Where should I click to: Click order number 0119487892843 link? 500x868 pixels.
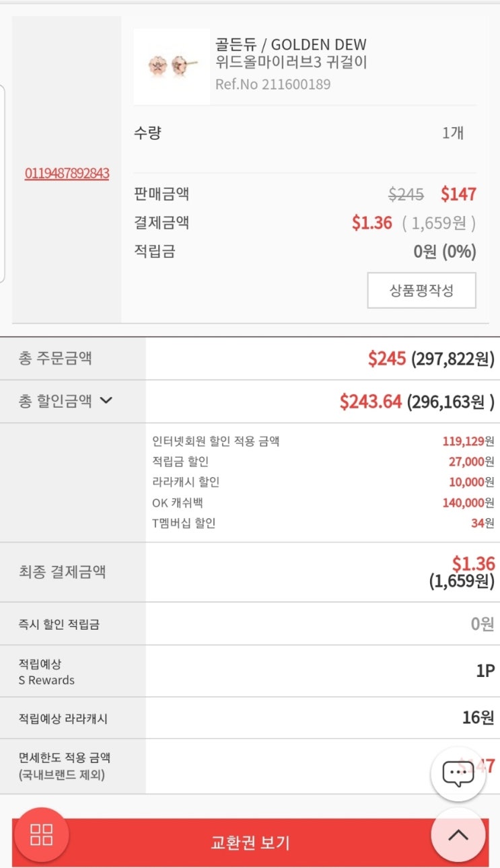click(x=67, y=174)
